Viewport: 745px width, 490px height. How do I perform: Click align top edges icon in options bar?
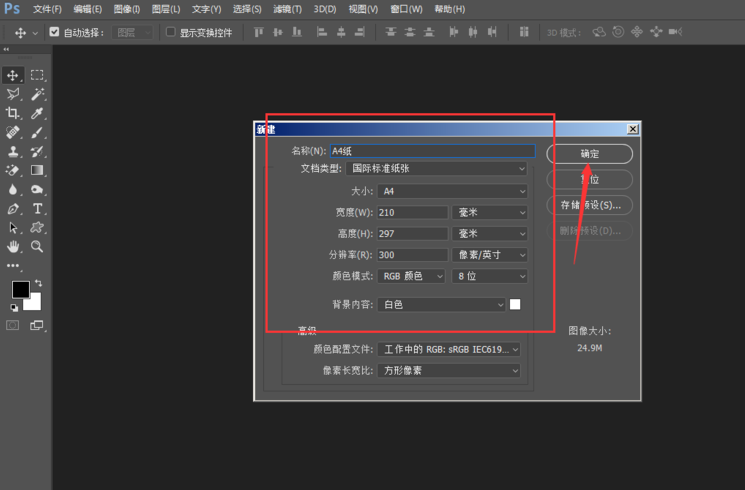click(x=258, y=32)
